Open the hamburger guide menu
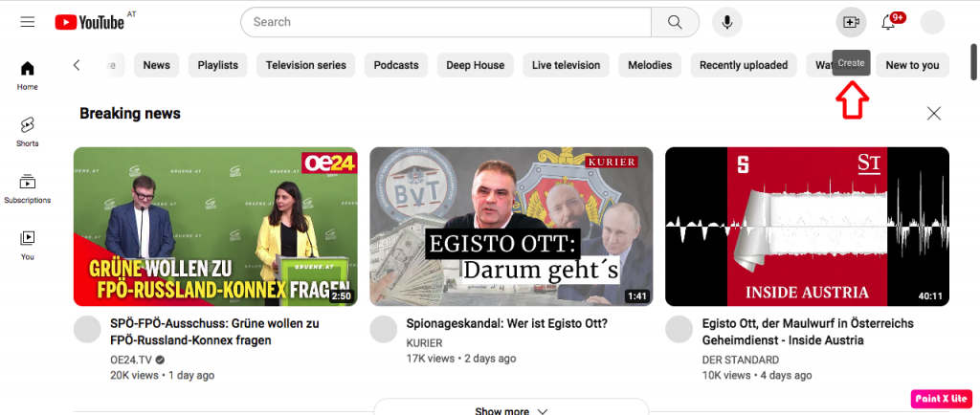 click(28, 22)
